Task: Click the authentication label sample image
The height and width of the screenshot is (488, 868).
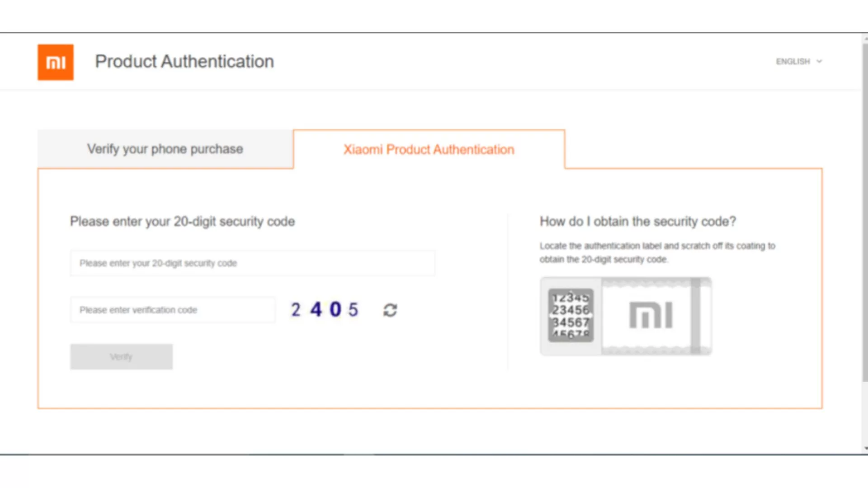Action: (626, 316)
